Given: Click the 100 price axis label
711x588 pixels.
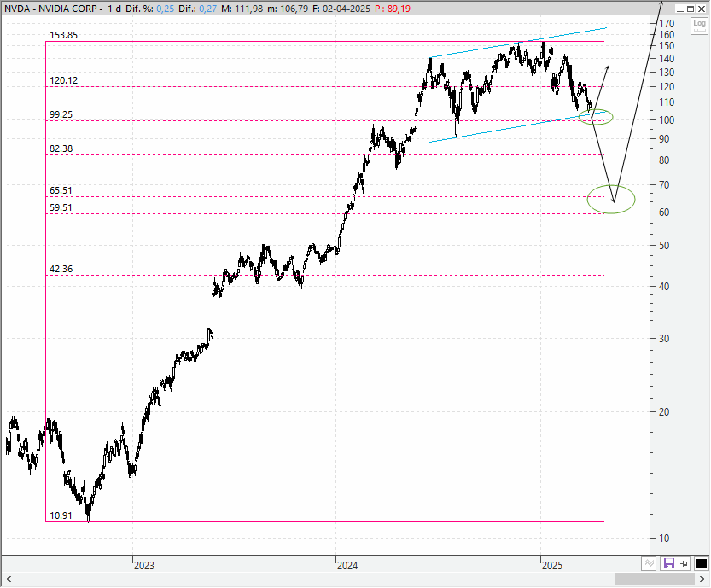Looking at the screenshot, I should coord(667,120).
